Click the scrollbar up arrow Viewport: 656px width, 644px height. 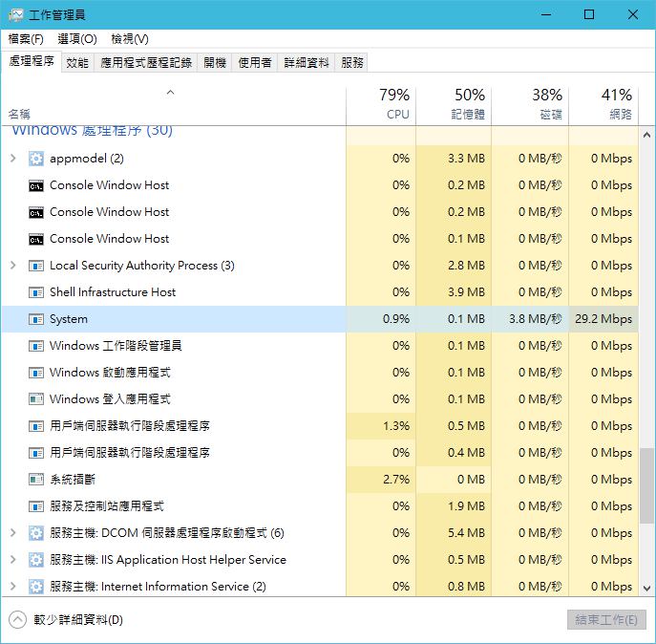(646, 135)
